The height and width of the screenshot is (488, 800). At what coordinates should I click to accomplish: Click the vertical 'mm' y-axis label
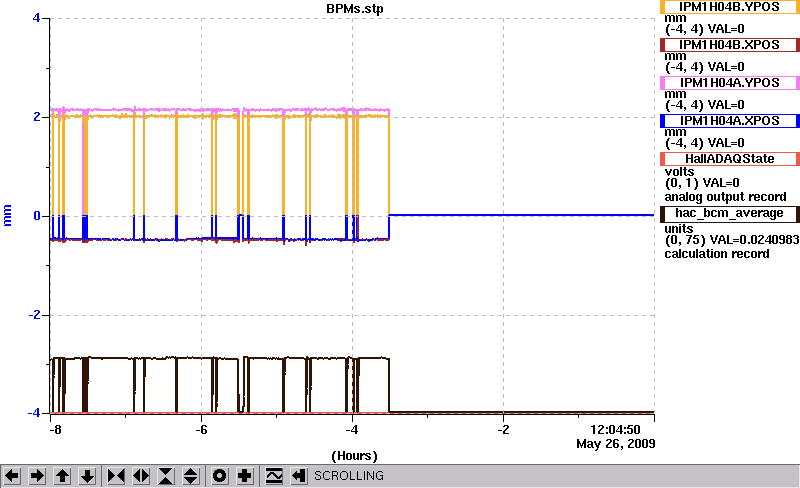[7, 215]
